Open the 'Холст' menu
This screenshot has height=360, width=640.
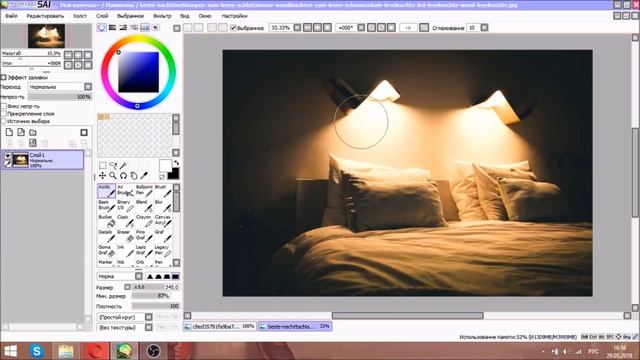pos(80,16)
